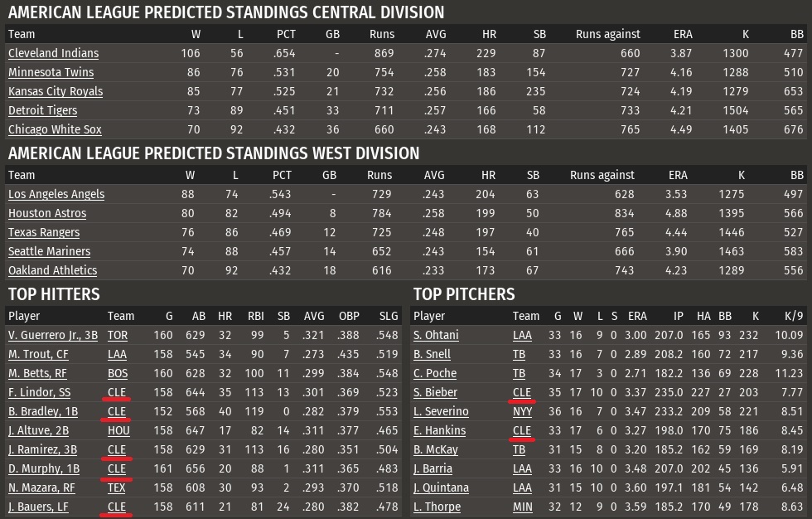812x519 pixels.
Task: Select Kansas City Royals link
Action: 56,92
